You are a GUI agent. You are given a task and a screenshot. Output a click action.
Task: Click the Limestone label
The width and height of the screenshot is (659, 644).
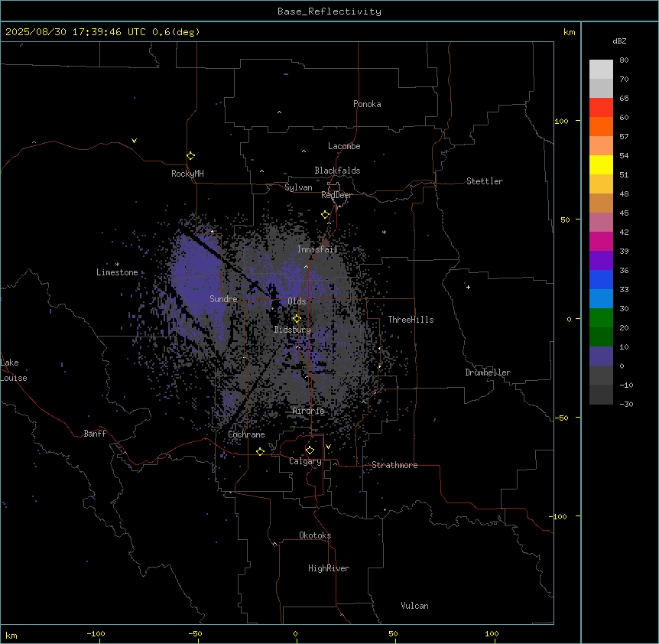[117, 272]
